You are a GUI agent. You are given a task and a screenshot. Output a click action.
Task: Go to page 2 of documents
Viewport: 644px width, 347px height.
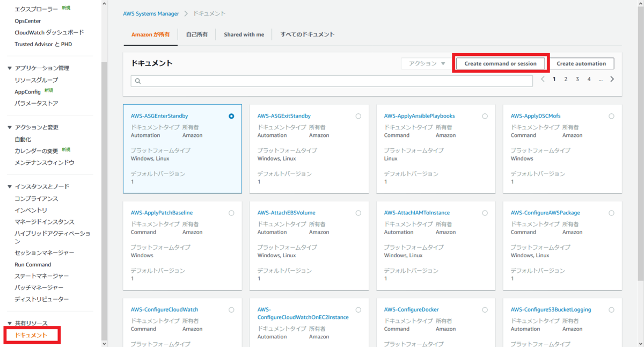pyautogui.click(x=566, y=79)
